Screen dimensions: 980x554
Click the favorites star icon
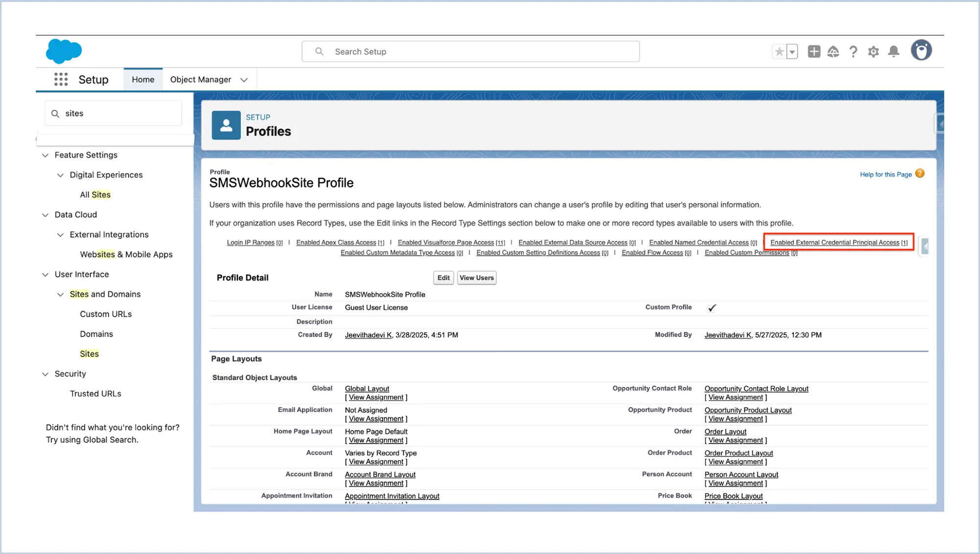pyautogui.click(x=779, y=51)
